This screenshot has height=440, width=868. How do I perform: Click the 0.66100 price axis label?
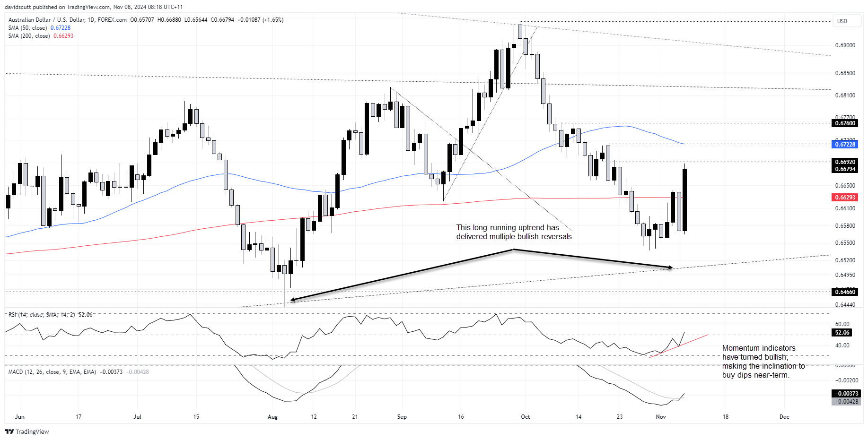point(845,208)
